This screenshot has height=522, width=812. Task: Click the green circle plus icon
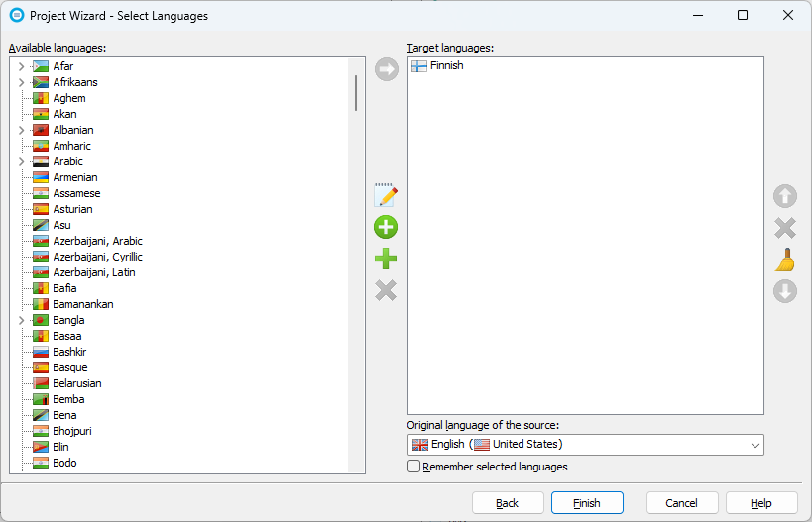coord(386,227)
